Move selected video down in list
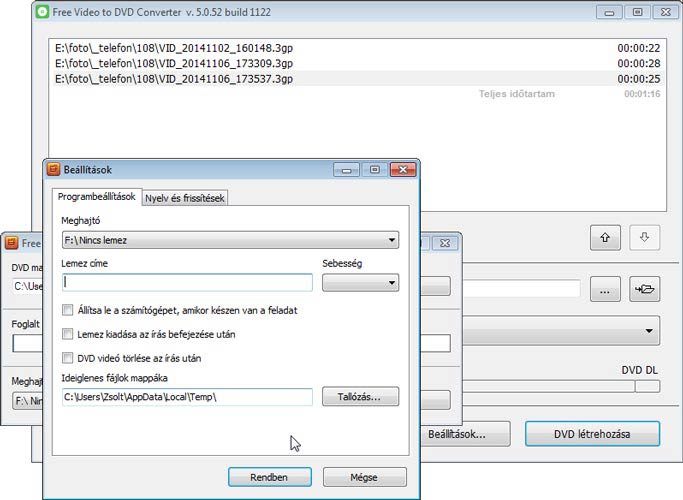 tap(644, 238)
